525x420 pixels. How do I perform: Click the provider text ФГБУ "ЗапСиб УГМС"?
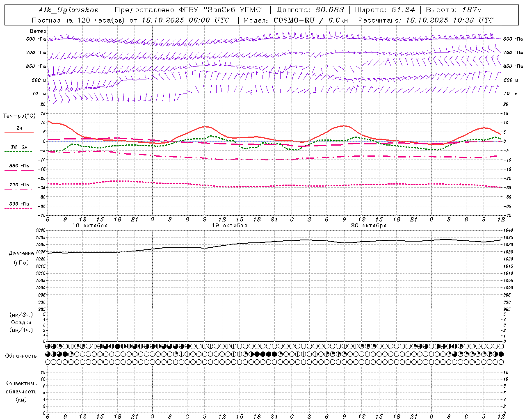[222, 10]
